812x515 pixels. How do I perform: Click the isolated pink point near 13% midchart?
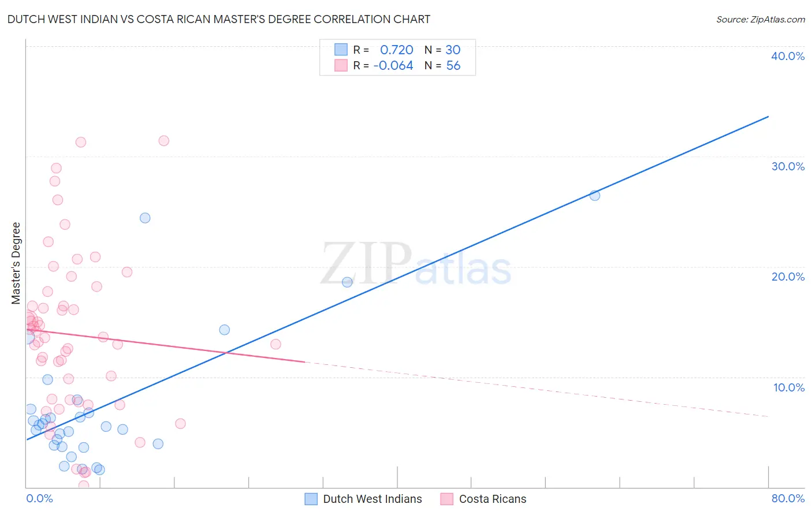point(275,344)
